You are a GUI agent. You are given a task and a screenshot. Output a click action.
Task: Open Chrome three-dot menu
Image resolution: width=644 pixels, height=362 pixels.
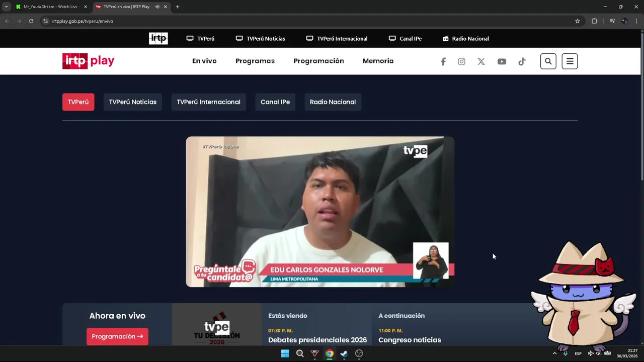(637, 21)
